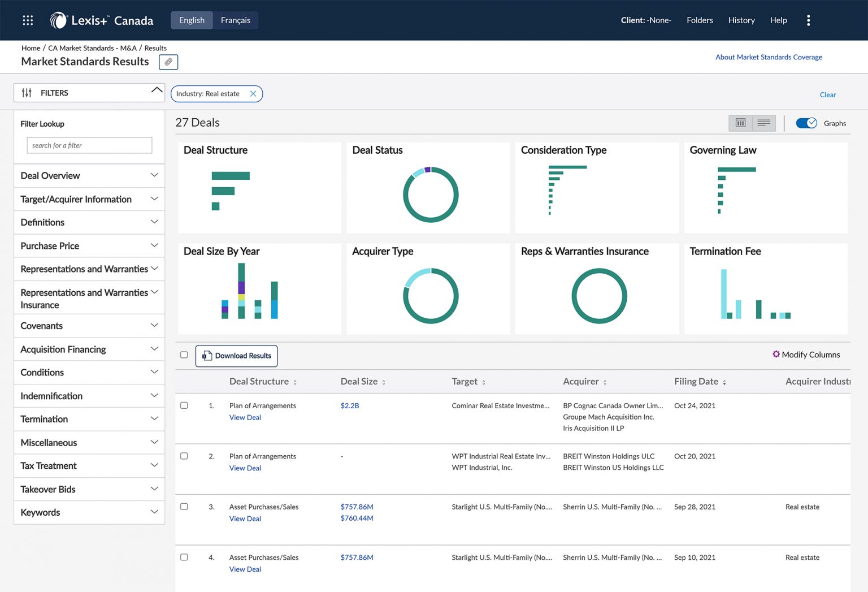The width and height of the screenshot is (868, 592).
Task: Click the Clear link to reset filters
Action: (x=827, y=94)
